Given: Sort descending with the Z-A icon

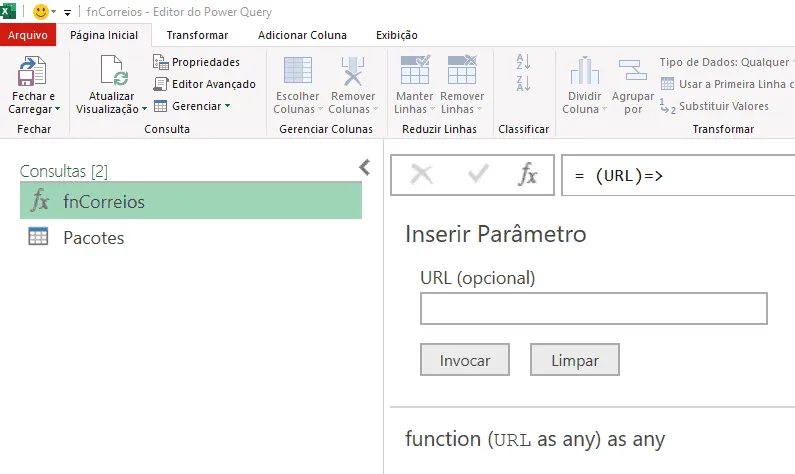Looking at the screenshot, I should 523,84.
